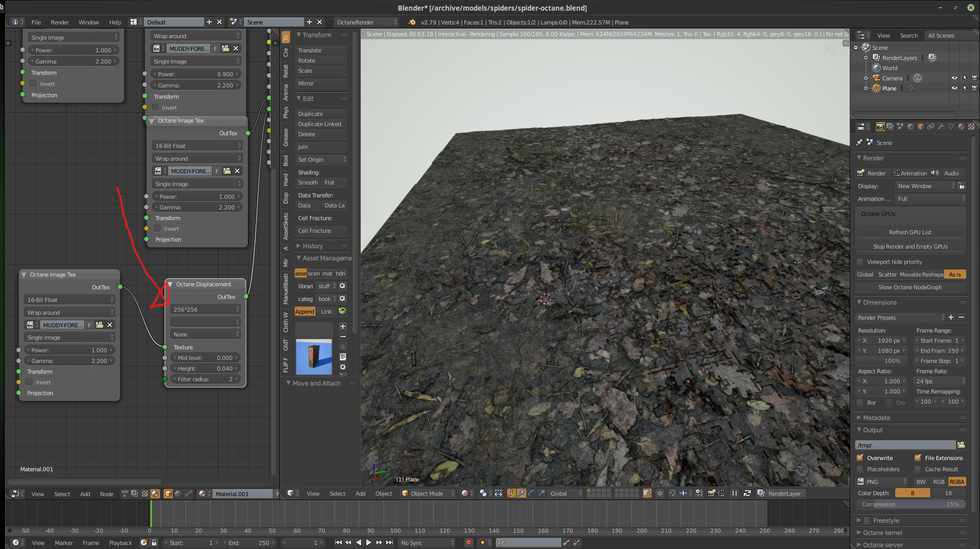Open the Object constraints chain tab
This screenshot has width=980, height=549.
(x=931, y=127)
